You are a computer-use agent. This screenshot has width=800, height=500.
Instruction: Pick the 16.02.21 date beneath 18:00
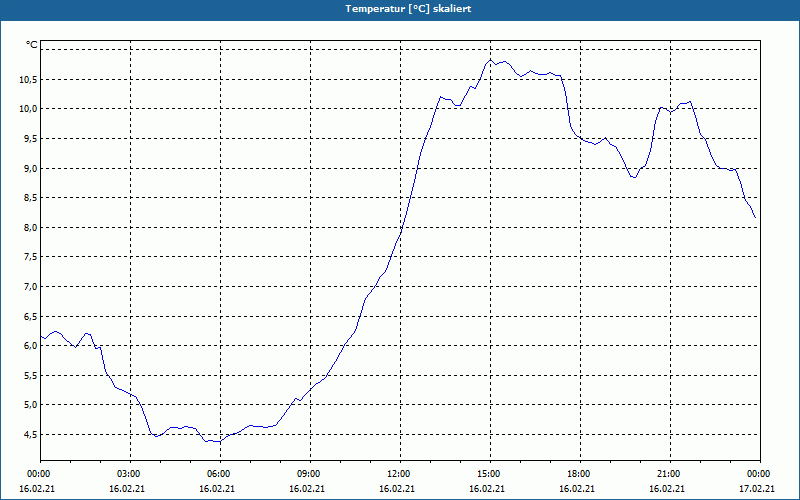pyautogui.click(x=577, y=488)
